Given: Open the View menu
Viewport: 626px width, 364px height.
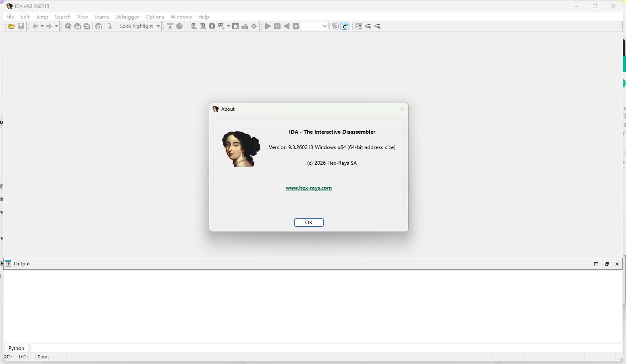Looking at the screenshot, I should [82, 17].
